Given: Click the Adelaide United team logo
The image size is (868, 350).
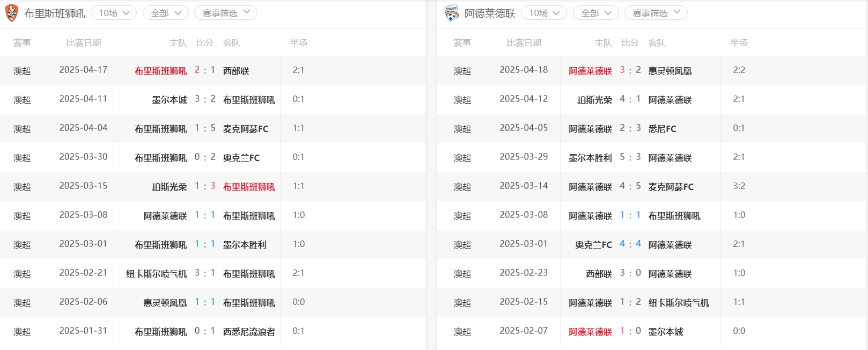Looking at the screenshot, I should (452, 13).
